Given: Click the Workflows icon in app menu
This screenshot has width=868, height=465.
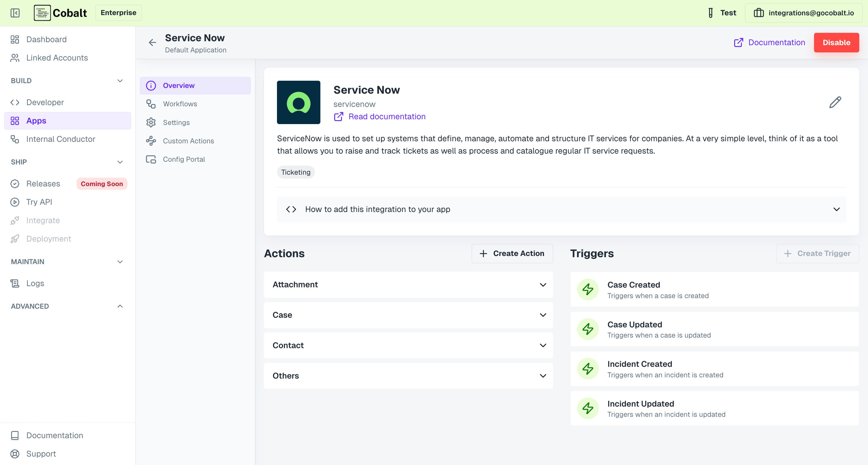Looking at the screenshot, I should [151, 104].
